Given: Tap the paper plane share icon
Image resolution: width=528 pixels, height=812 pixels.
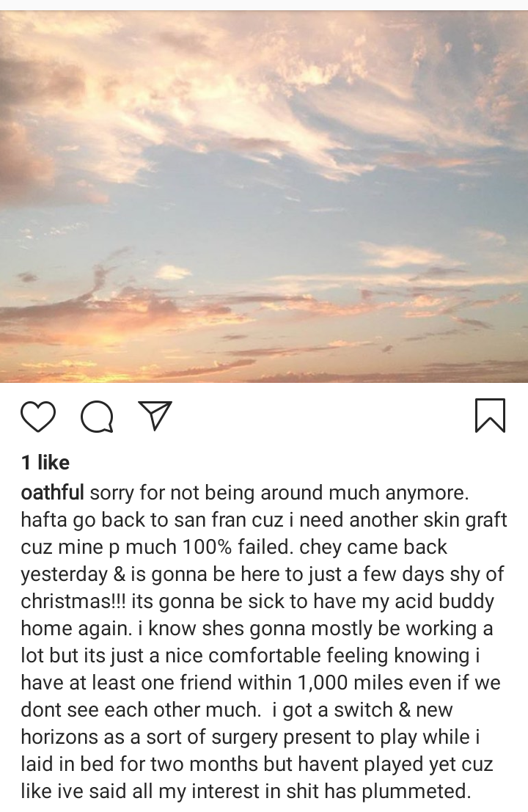Looking at the screenshot, I should (155, 415).
